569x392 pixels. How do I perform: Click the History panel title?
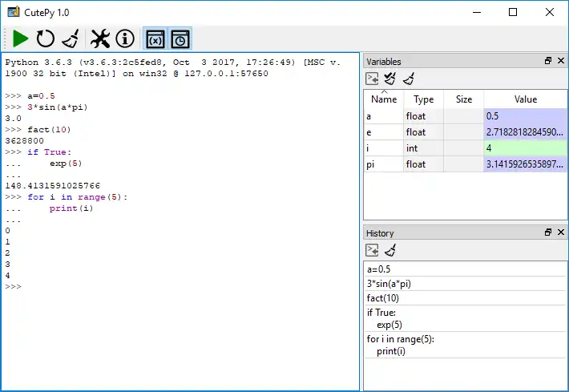click(380, 233)
